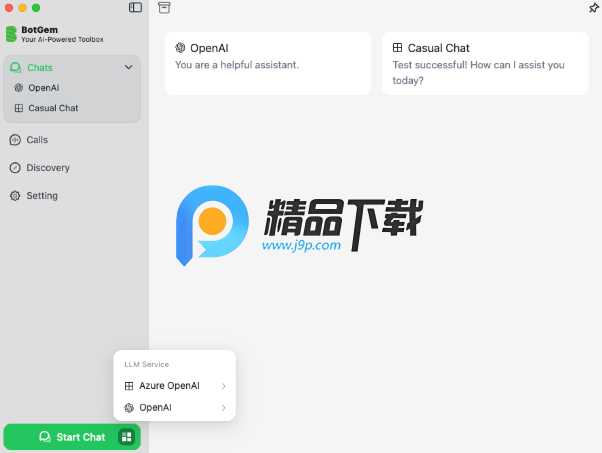Click the Setting gear icon
Screen dimensions: 602x453
coord(15,196)
